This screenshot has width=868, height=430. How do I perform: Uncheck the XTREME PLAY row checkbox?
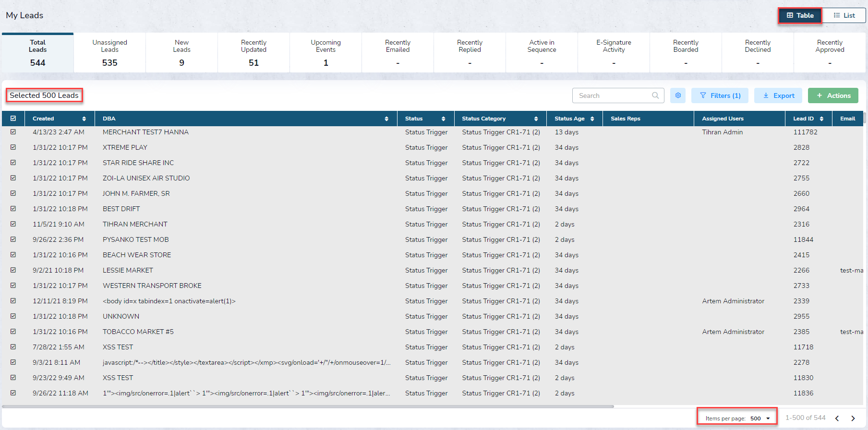(x=13, y=147)
